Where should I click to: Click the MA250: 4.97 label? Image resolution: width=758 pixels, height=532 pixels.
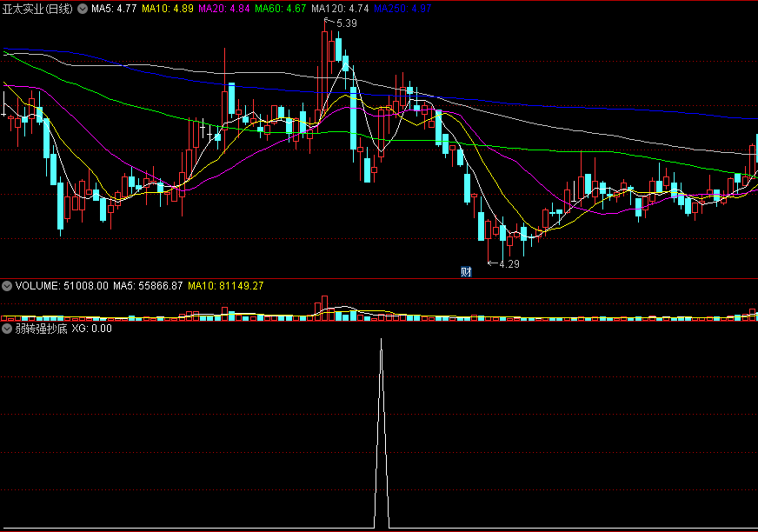click(x=402, y=9)
